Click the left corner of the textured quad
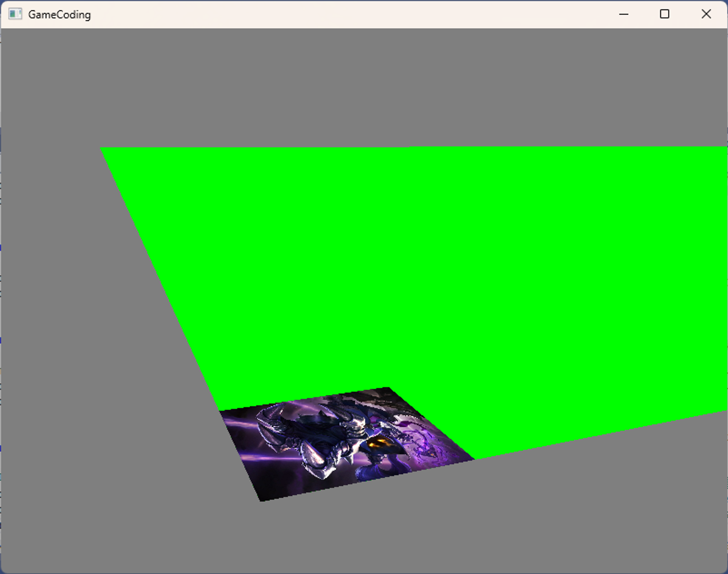The width and height of the screenshot is (728, 574). [x=221, y=412]
